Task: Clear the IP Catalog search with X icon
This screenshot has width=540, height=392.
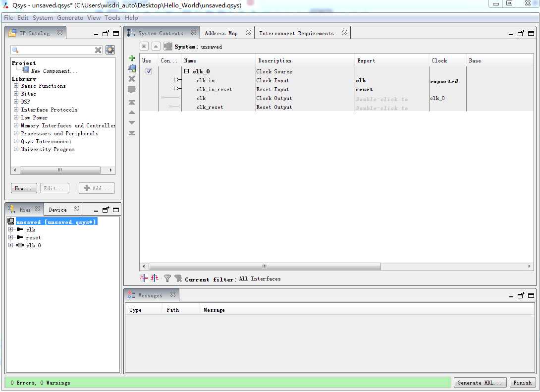Action: tap(98, 50)
